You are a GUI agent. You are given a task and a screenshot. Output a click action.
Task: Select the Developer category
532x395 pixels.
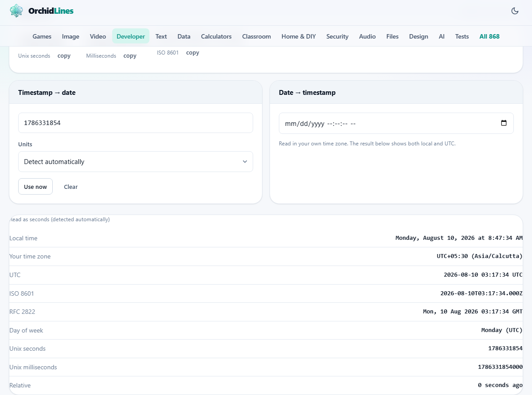(x=131, y=36)
